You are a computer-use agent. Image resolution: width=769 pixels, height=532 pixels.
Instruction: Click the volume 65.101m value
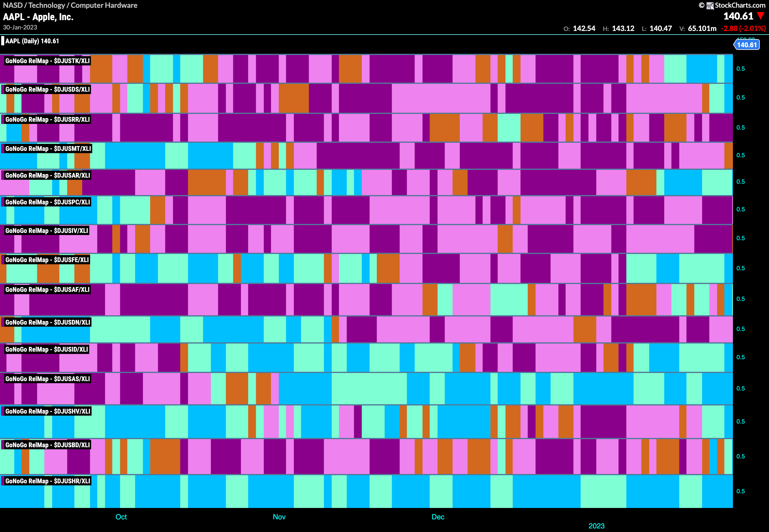click(702, 28)
